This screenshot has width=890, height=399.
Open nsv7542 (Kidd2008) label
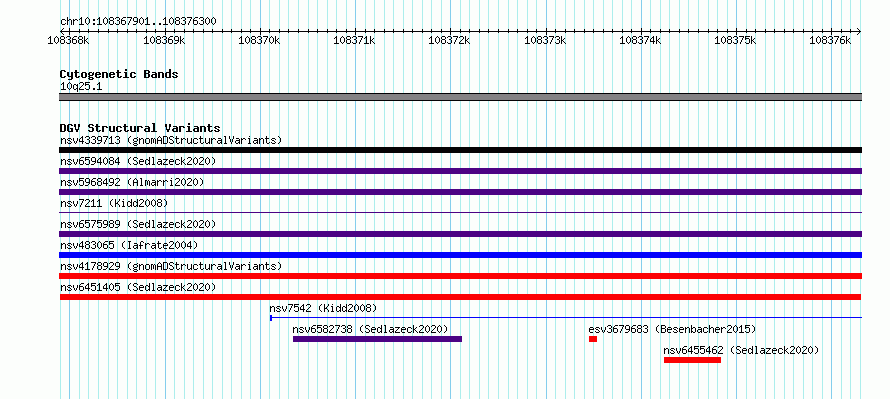[x=324, y=308]
